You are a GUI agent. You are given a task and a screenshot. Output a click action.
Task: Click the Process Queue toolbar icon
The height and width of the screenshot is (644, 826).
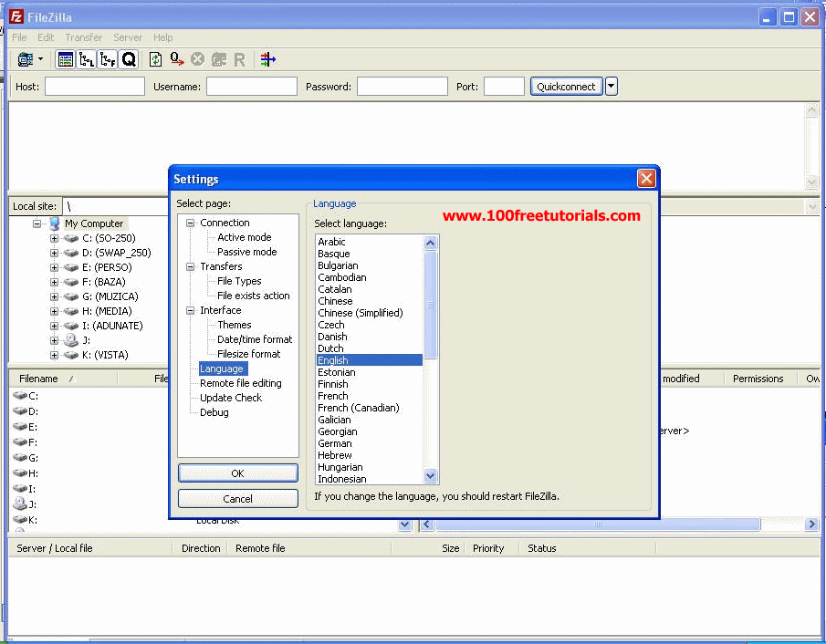(177, 59)
